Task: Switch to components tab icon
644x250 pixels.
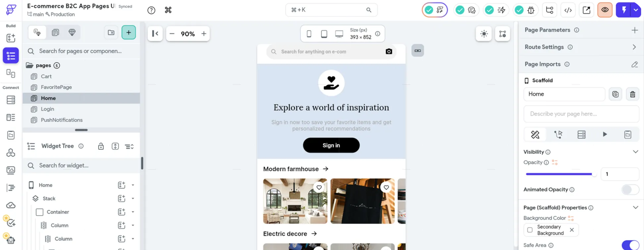Action: (x=55, y=32)
